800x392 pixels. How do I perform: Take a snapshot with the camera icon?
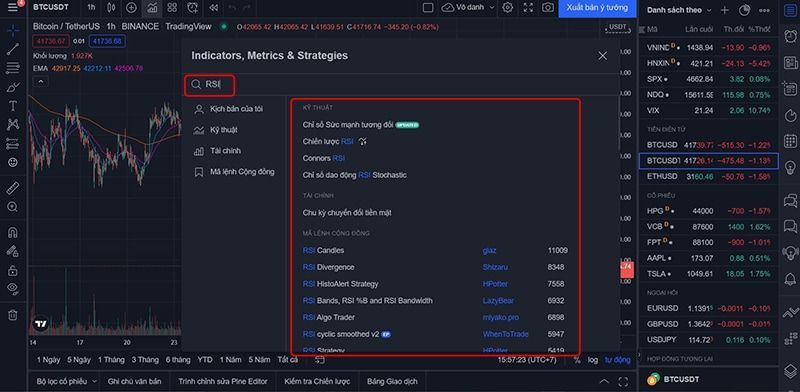coord(548,7)
